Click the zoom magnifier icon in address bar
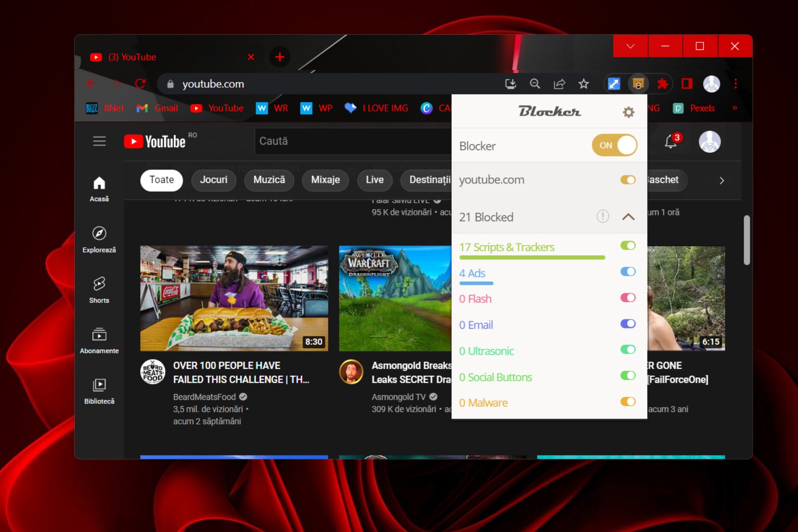Screen dimensions: 798x532 [x=535, y=84]
